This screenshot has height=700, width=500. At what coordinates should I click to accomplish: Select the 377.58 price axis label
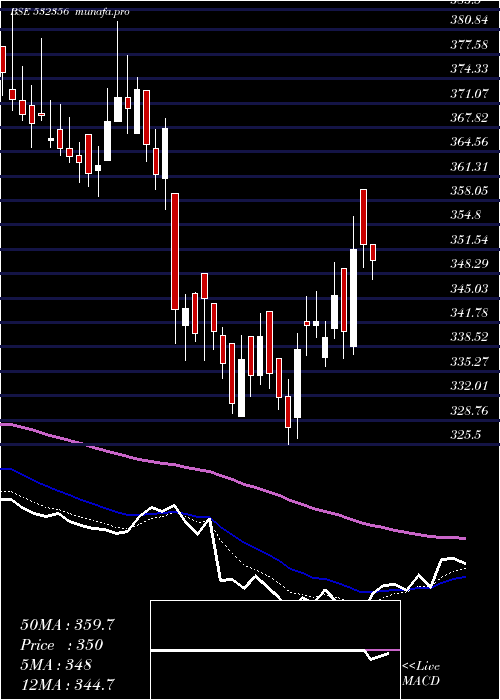pos(468,45)
